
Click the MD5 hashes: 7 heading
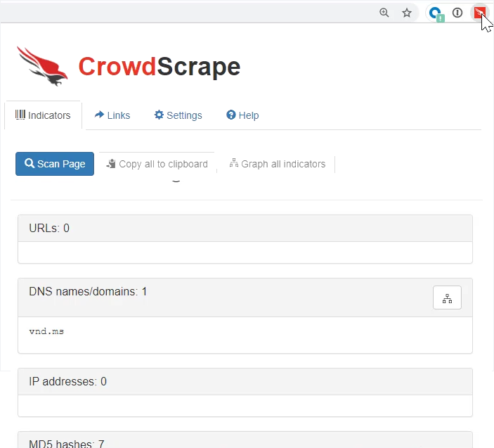coord(245,440)
